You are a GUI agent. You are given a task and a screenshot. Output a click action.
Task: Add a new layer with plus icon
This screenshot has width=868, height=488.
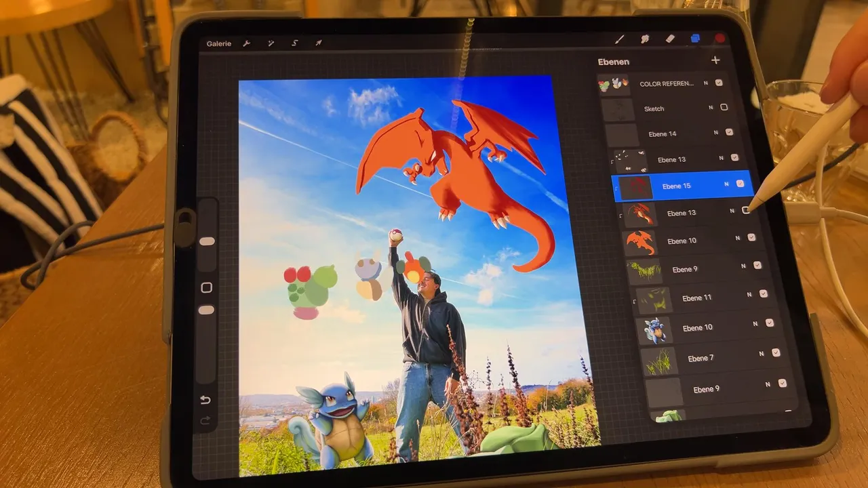(715, 60)
